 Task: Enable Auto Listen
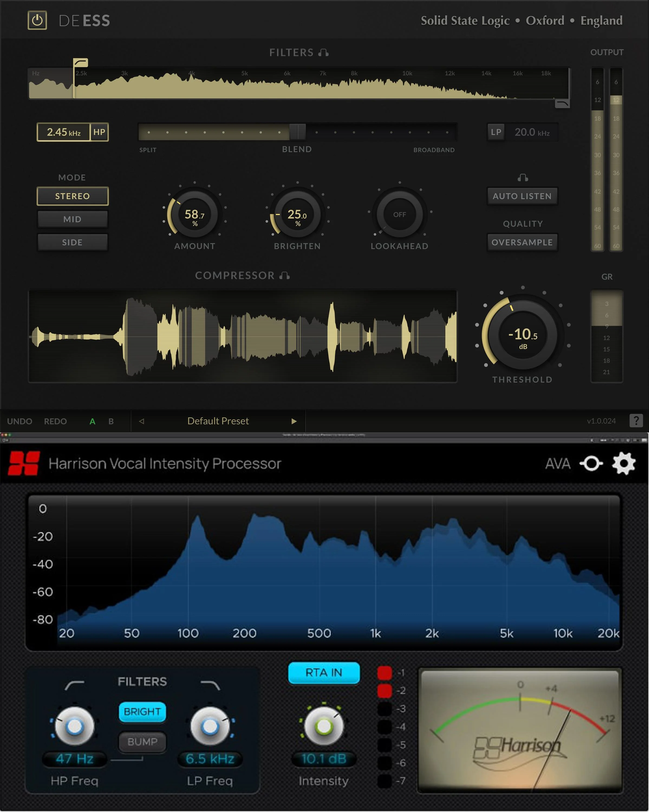click(x=522, y=196)
